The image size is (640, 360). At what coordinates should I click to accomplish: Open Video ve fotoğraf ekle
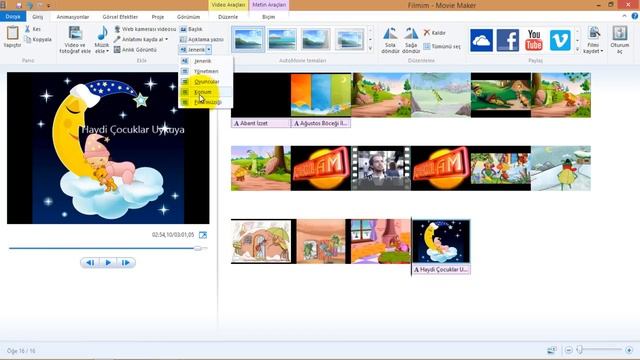[x=75, y=40]
